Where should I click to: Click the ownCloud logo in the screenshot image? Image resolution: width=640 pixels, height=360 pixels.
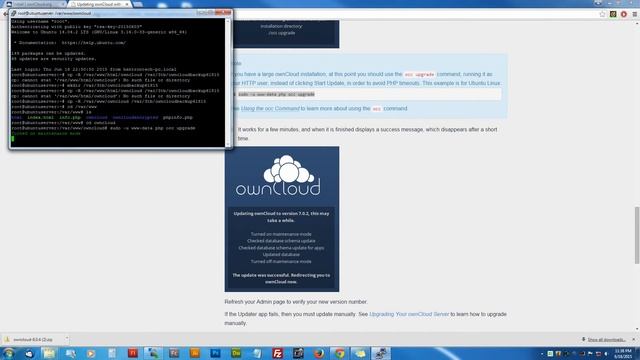(x=278, y=175)
